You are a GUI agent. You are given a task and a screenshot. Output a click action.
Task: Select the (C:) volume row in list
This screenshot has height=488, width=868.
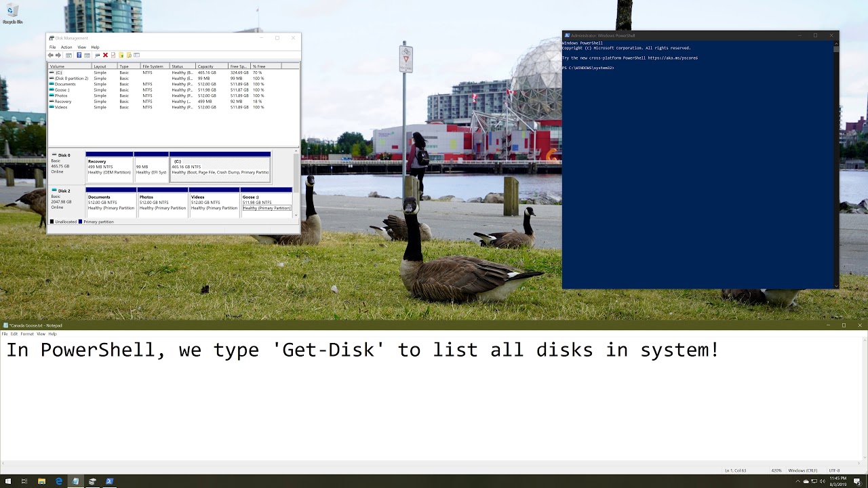(173, 73)
